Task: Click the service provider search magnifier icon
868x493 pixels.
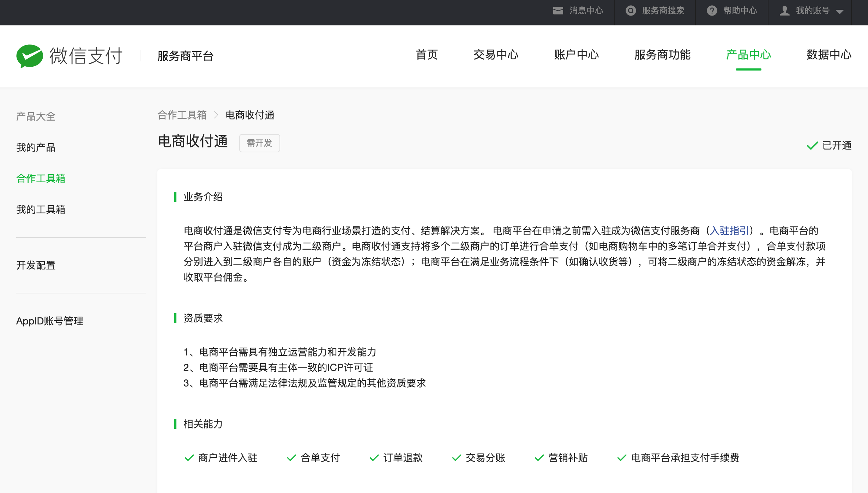Action: [631, 11]
